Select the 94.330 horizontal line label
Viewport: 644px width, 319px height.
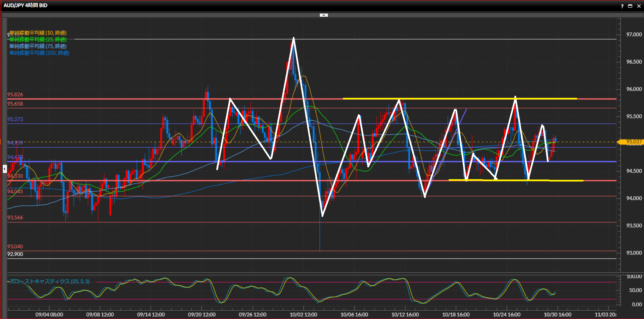(x=15, y=176)
